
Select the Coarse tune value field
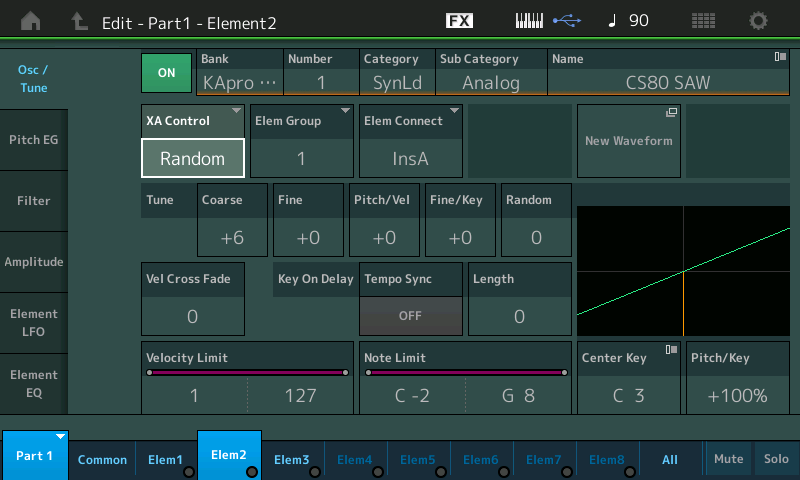point(233,237)
